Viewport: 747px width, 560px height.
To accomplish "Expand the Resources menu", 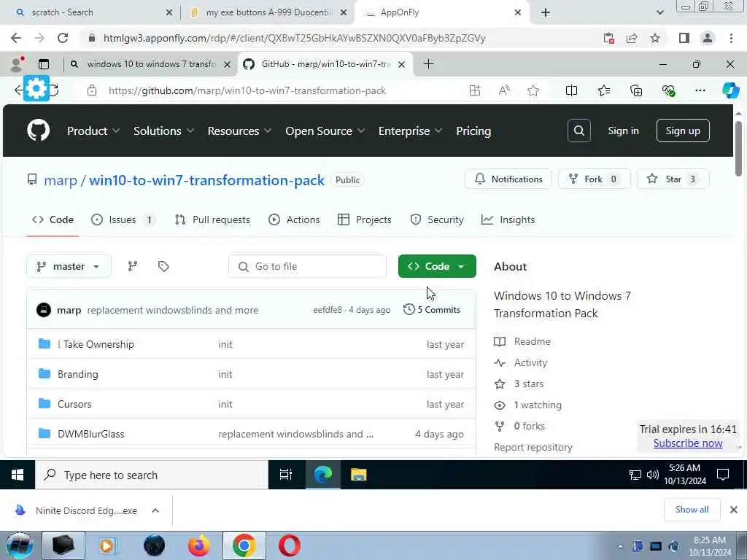I will [239, 131].
